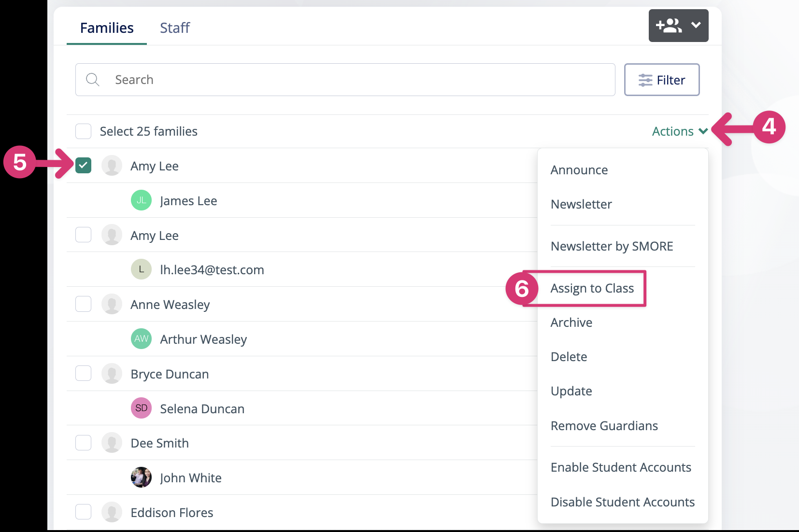Switch to the Staff tab
This screenshot has height=532, width=799.
[x=174, y=28]
